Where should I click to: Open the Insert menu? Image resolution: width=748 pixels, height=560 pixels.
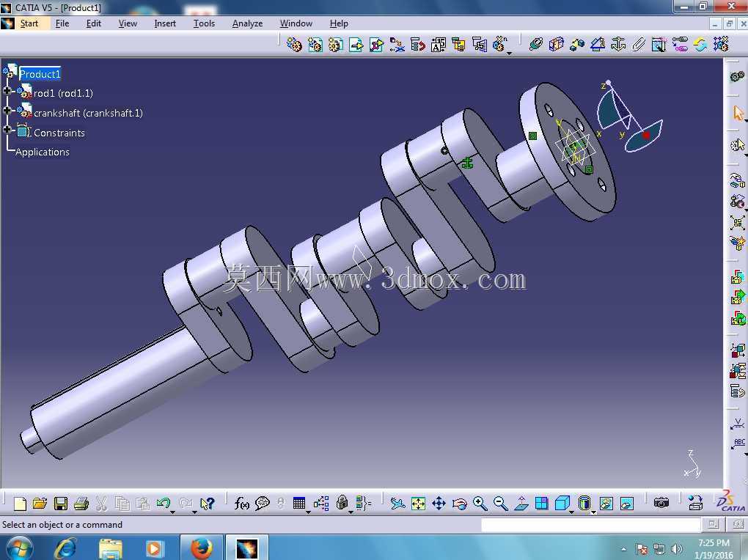(x=164, y=23)
